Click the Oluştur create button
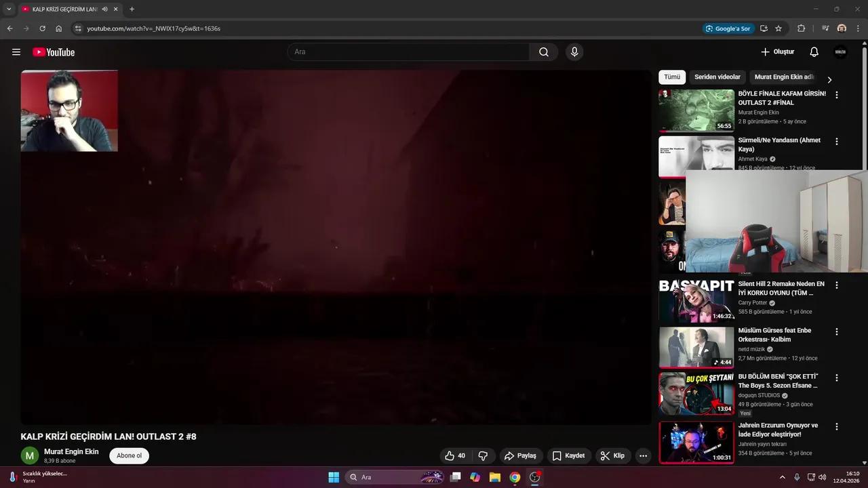Screen dimensions: 868x488 click(778, 52)
